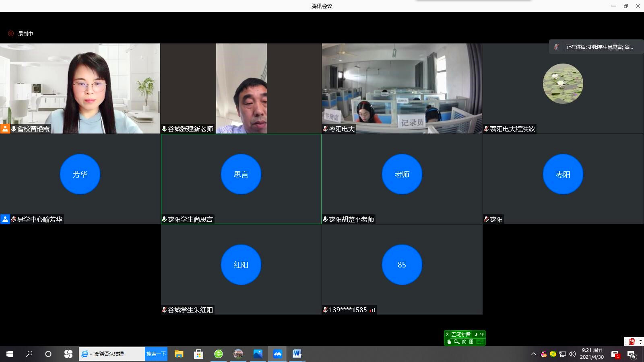Click the muted mic icon beside 枣阳电大
The height and width of the screenshot is (362, 644).
click(325, 129)
